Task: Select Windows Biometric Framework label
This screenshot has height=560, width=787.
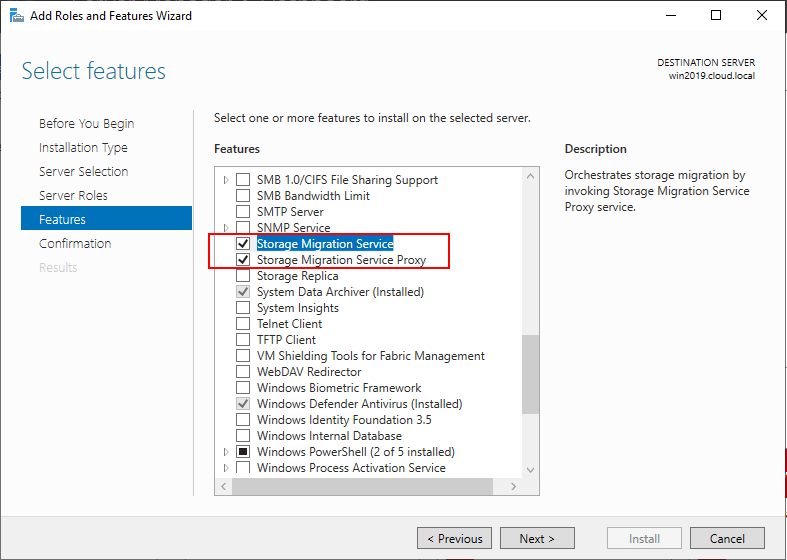Action: coord(339,388)
